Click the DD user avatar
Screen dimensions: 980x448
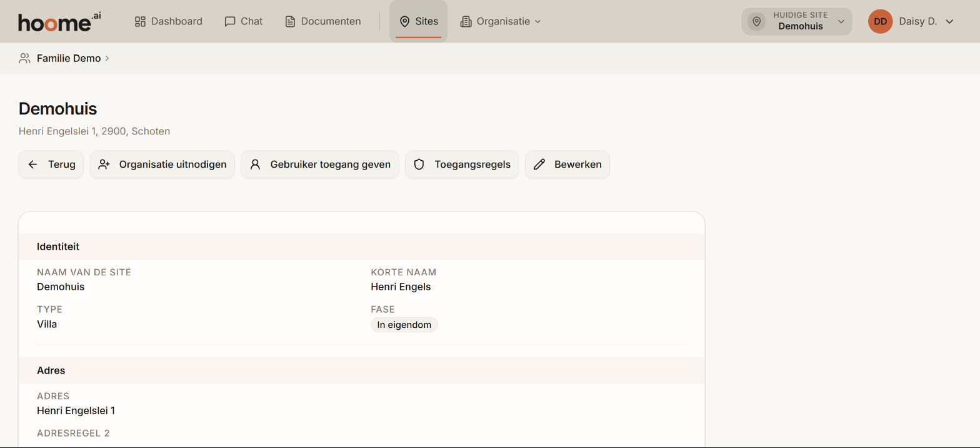880,21
